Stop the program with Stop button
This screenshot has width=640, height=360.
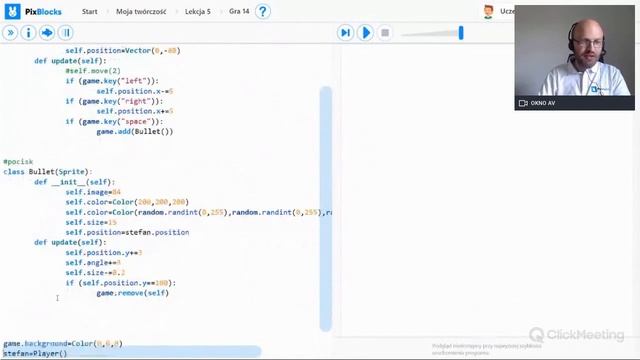tap(385, 33)
